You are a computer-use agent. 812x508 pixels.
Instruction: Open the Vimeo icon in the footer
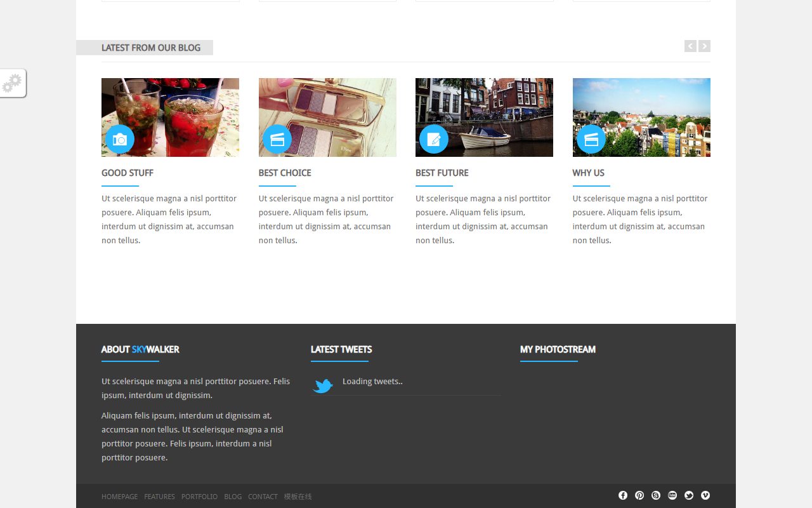(x=705, y=495)
